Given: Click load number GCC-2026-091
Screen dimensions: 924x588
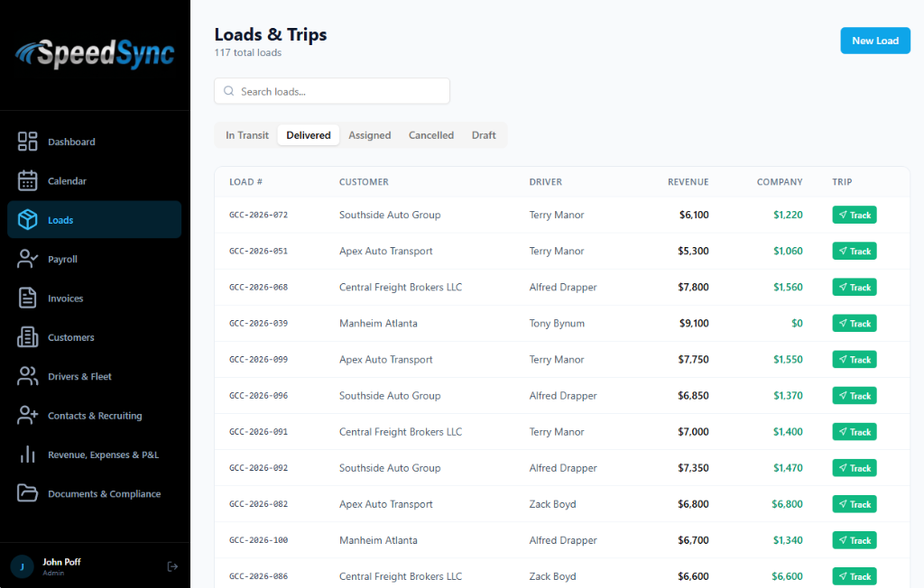Looking at the screenshot, I should click(x=259, y=432).
